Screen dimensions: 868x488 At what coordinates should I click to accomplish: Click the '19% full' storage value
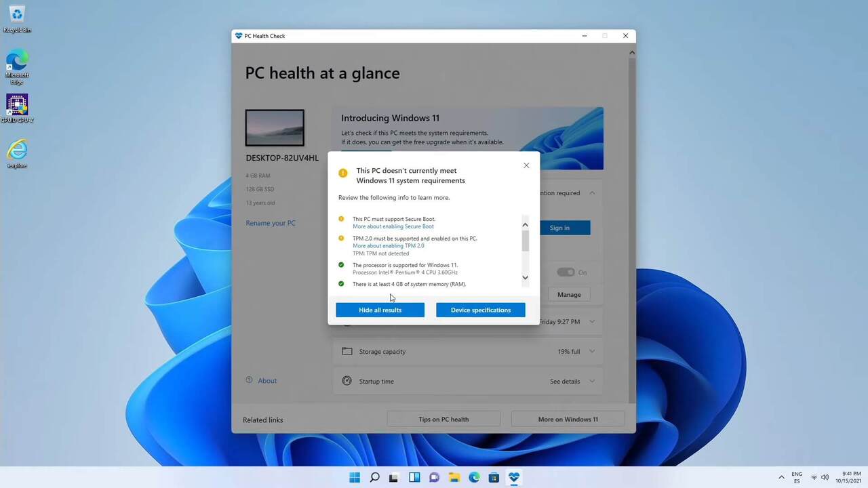[569, 352]
